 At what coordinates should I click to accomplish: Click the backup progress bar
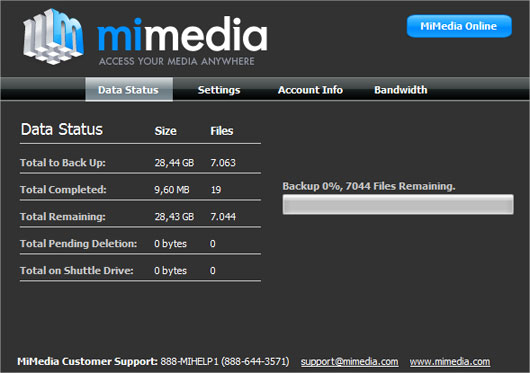(x=398, y=204)
